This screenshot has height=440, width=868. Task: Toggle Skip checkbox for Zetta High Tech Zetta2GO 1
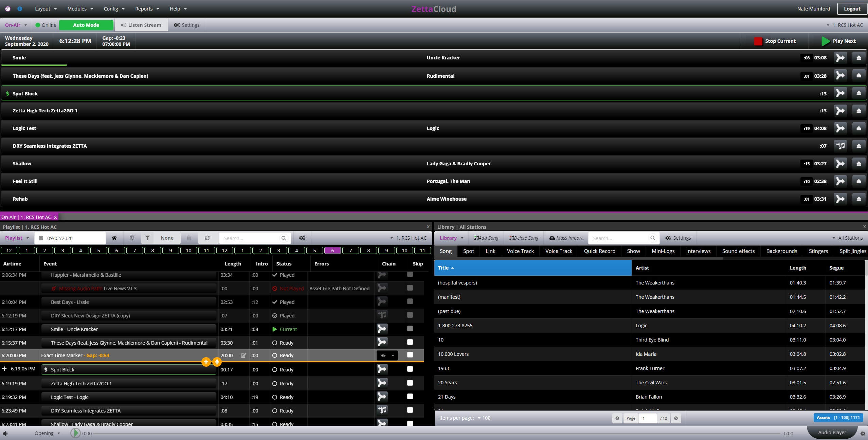point(410,383)
